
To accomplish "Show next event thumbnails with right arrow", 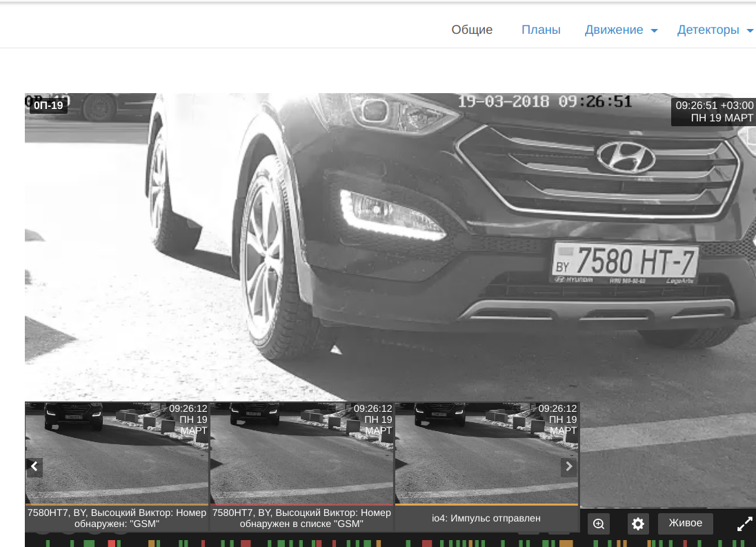I will [x=569, y=466].
